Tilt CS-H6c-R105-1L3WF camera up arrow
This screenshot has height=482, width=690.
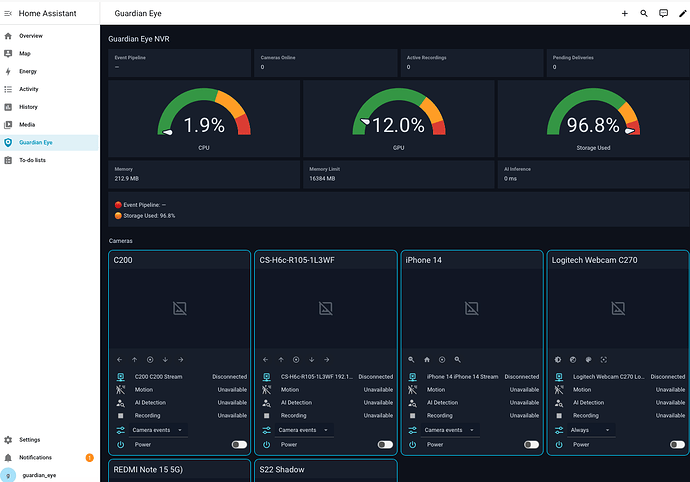pyautogui.click(x=281, y=360)
